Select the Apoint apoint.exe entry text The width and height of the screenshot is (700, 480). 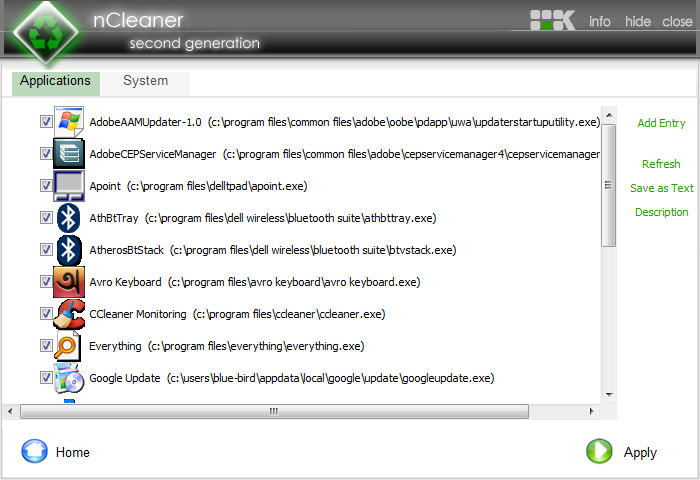[x=198, y=186]
